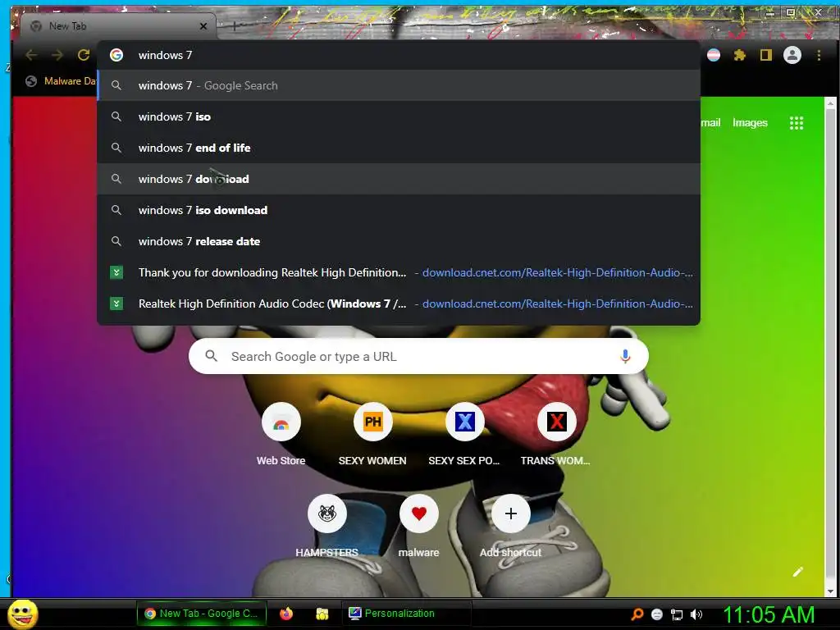Viewport: 840px width, 630px height.
Task: Choose 'windows 7 iso download' suggestion
Action: 399,210
